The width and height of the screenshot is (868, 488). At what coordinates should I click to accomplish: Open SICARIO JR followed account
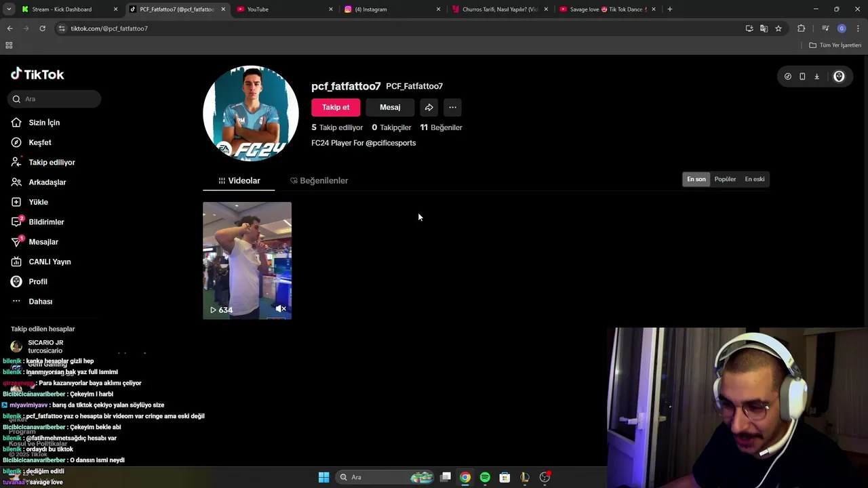point(45,346)
